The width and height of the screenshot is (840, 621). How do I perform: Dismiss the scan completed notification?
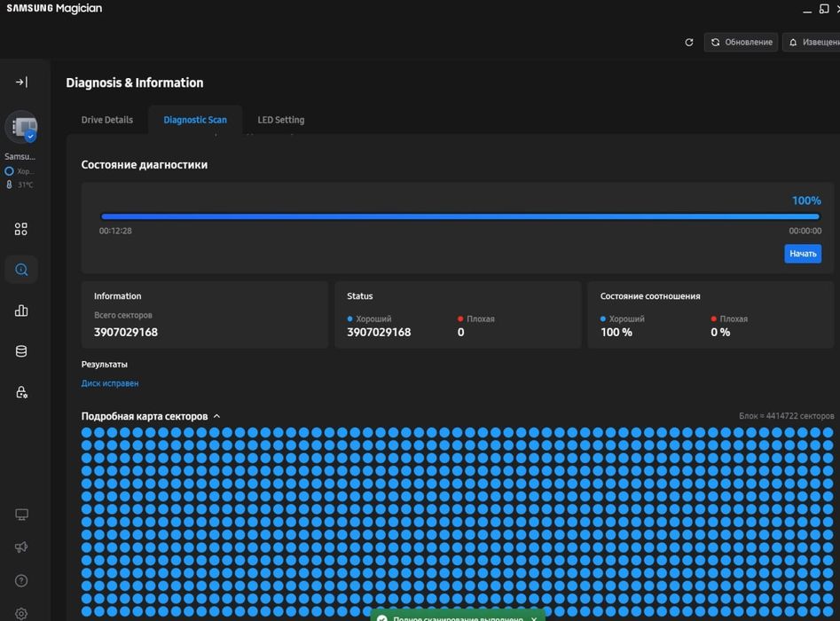pos(534,618)
